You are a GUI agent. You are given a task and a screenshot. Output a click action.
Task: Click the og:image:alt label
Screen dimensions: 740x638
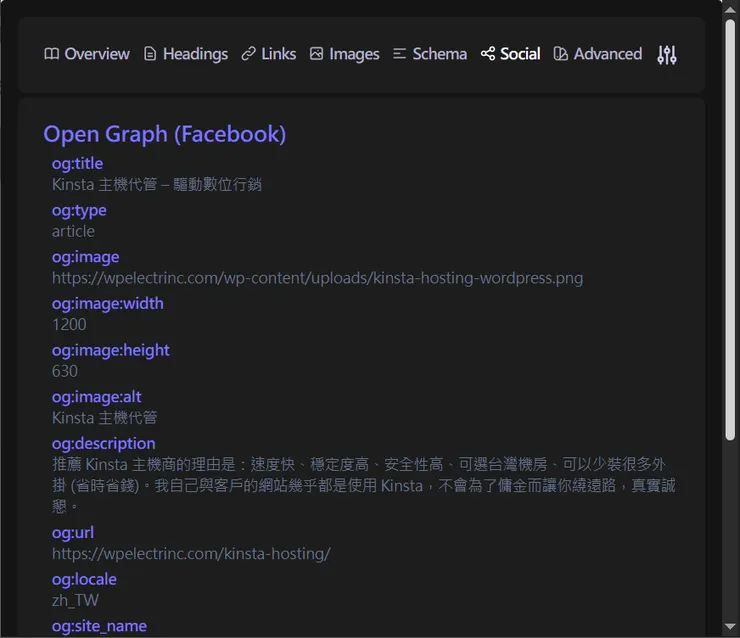(x=96, y=397)
